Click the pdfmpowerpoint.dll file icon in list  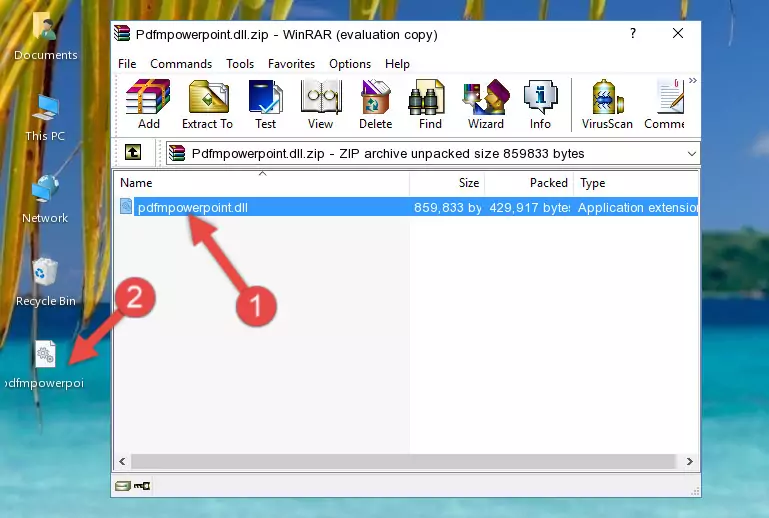pyautogui.click(x=126, y=207)
